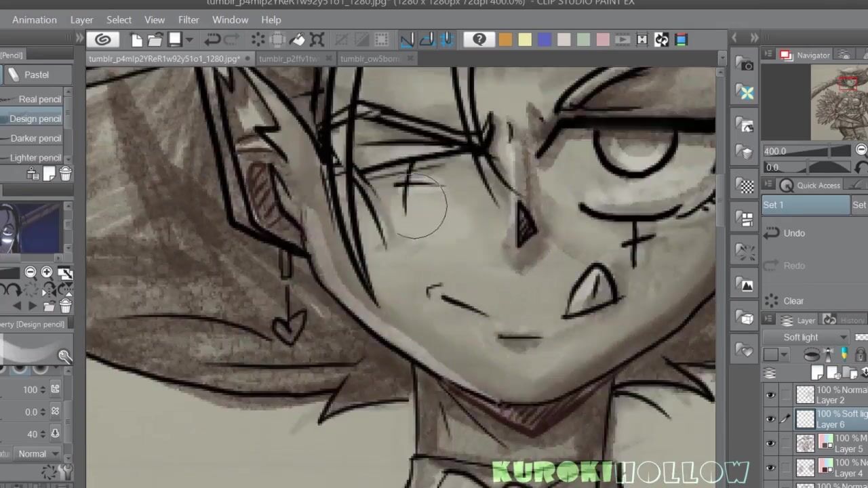This screenshot has width=868, height=488.
Task: Click the trash icon below pencil list
Action: coord(65,174)
